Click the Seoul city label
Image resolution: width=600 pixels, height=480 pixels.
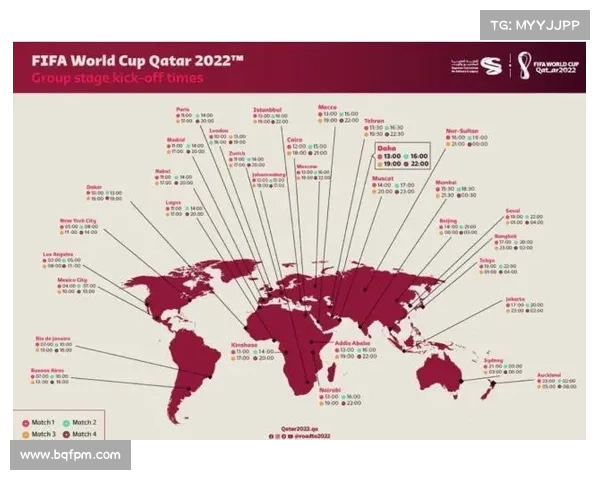coord(513,211)
